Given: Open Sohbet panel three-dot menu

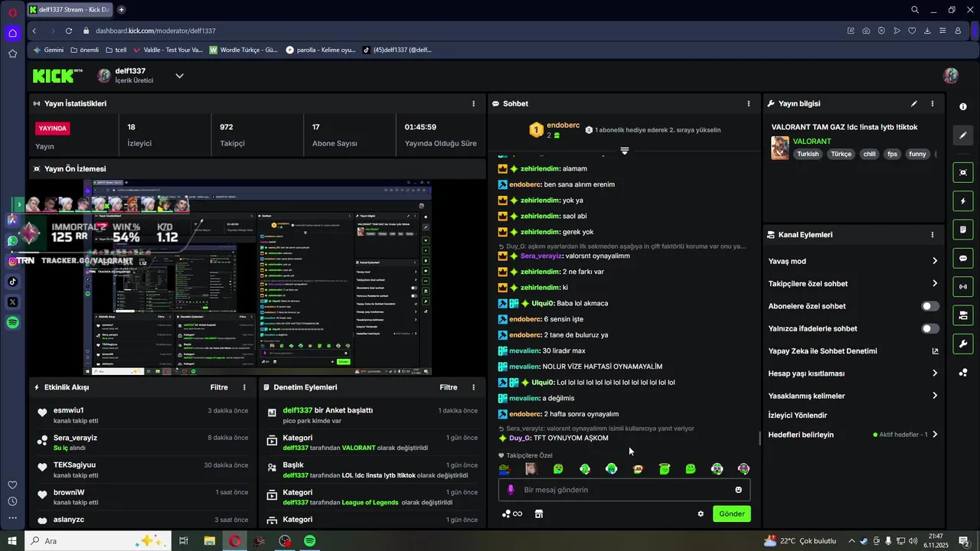Looking at the screenshot, I should coord(749,103).
